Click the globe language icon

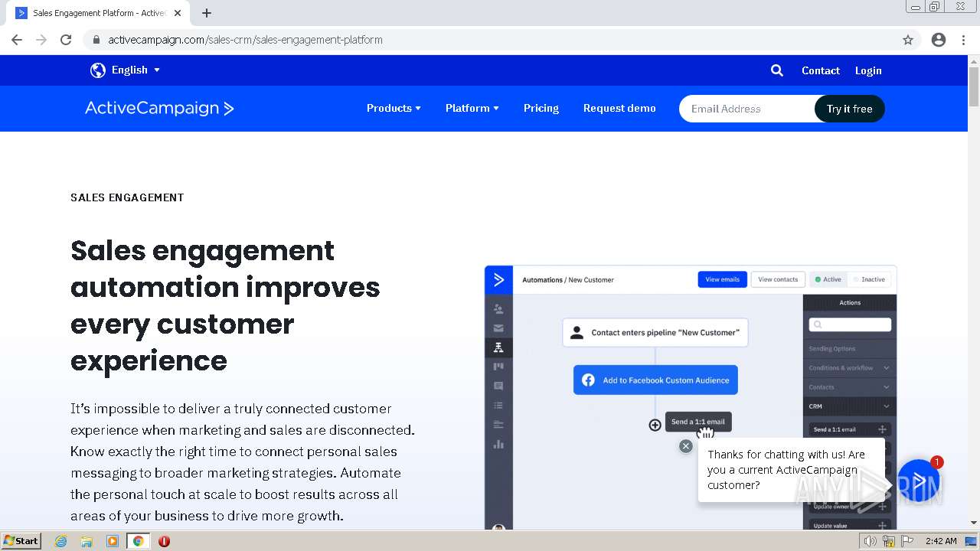click(x=98, y=70)
